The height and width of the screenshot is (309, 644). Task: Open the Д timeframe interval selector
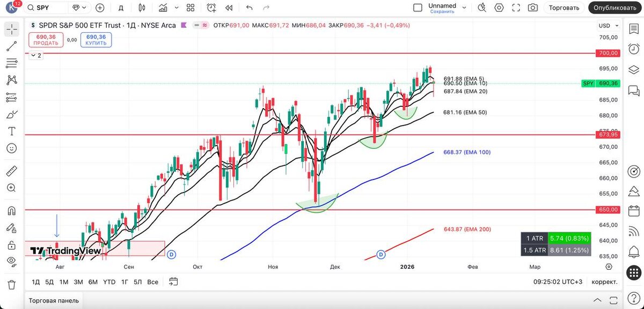(121, 8)
